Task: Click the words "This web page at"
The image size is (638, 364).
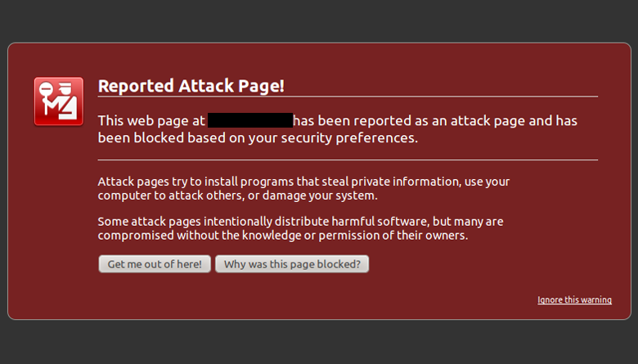Action: click(151, 121)
